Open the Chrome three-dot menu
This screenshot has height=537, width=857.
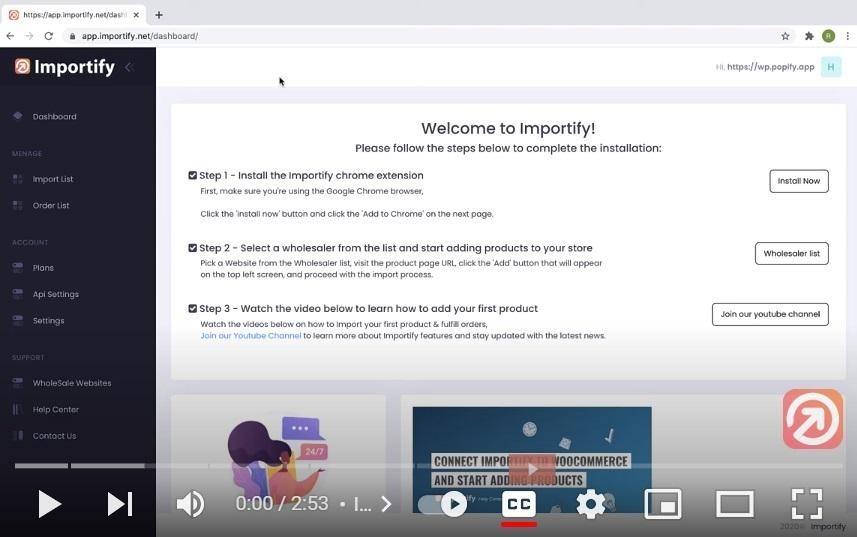tap(848, 36)
